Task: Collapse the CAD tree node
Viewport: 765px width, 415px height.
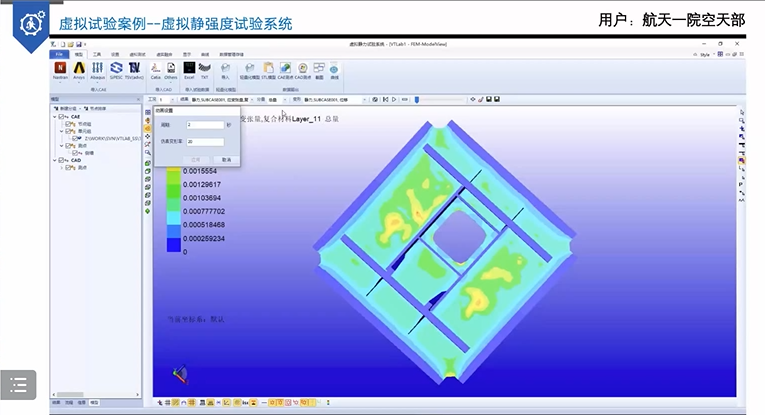Action: click(55, 160)
